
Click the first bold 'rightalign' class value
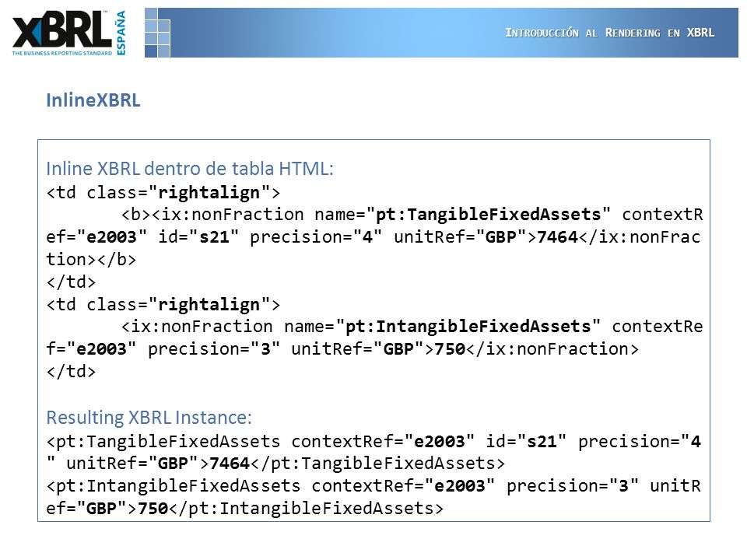pos(209,192)
